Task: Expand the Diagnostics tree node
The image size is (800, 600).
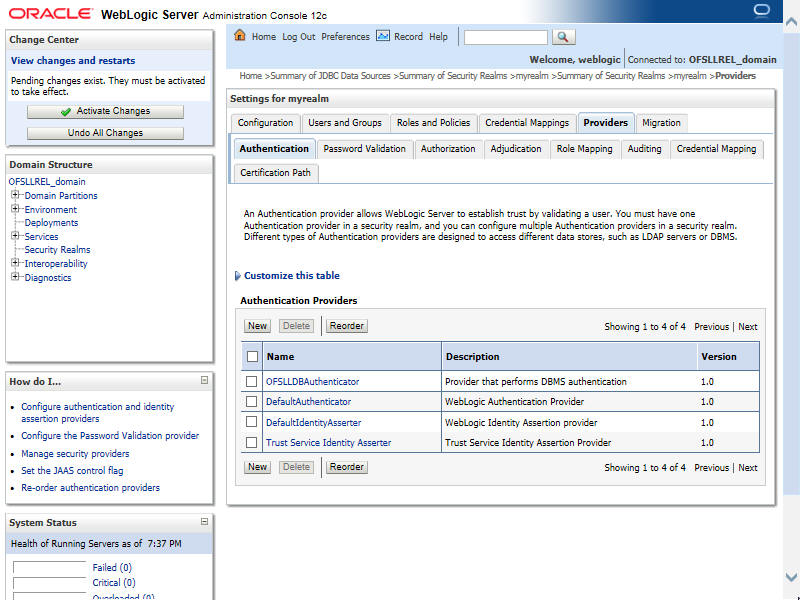Action: click(x=15, y=277)
